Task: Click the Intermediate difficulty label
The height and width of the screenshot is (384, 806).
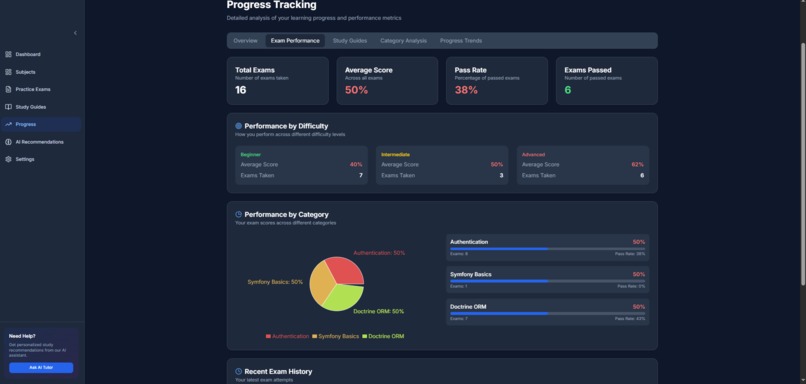Action: pos(395,154)
